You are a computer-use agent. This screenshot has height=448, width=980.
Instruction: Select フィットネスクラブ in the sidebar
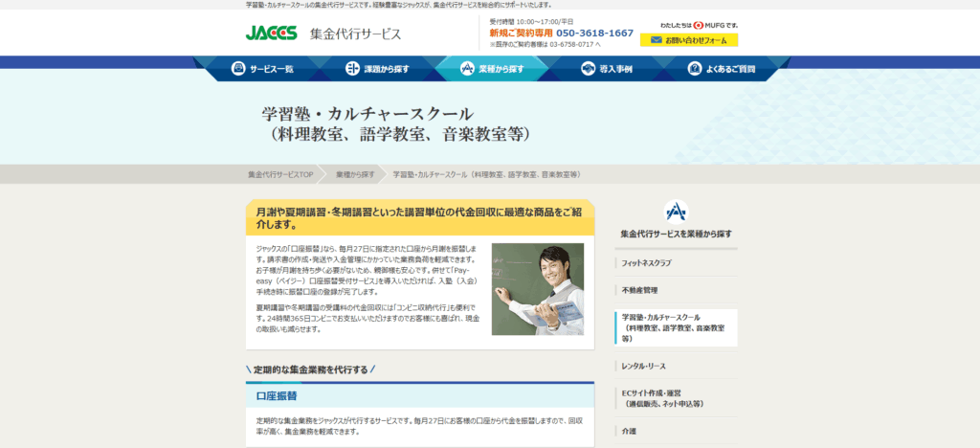point(647,262)
